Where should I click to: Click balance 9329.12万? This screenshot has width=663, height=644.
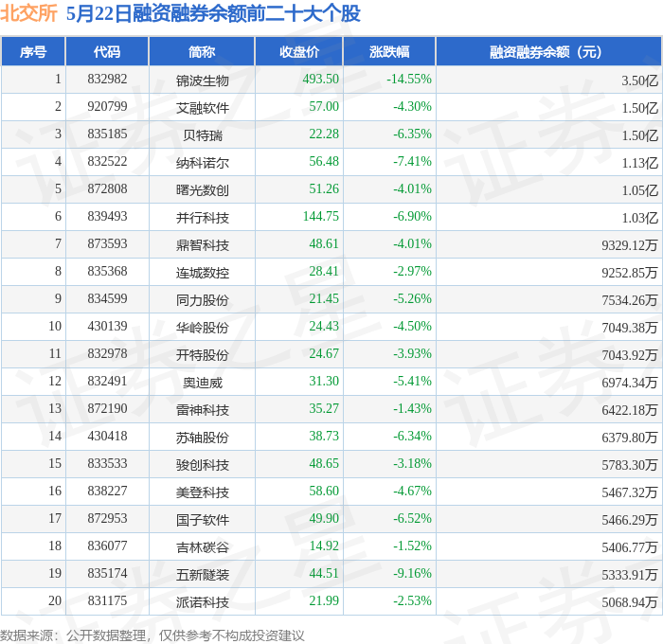coord(630,245)
